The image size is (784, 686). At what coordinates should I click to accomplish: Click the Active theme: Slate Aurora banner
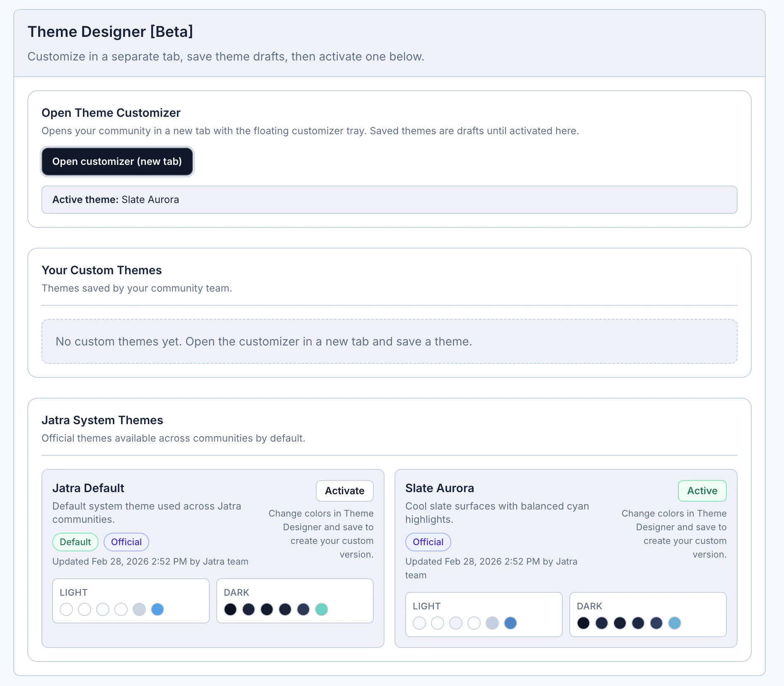coord(389,200)
